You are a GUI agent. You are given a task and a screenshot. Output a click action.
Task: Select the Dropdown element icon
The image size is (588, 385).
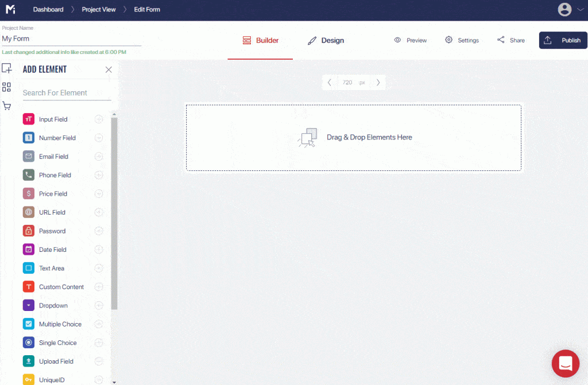(x=29, y=305)
